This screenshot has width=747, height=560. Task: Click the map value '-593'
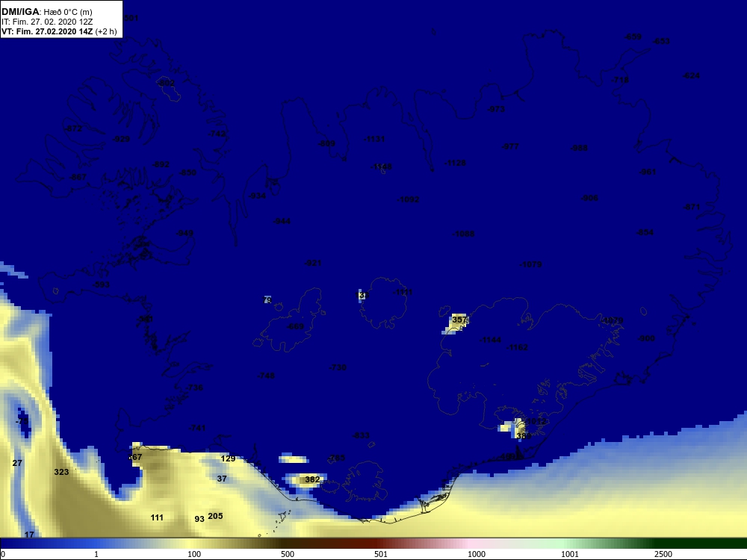point(101,284)
